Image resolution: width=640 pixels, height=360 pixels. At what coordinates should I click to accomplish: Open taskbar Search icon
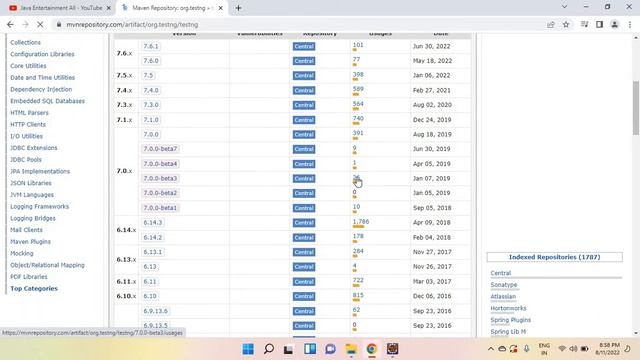[269, 349]
